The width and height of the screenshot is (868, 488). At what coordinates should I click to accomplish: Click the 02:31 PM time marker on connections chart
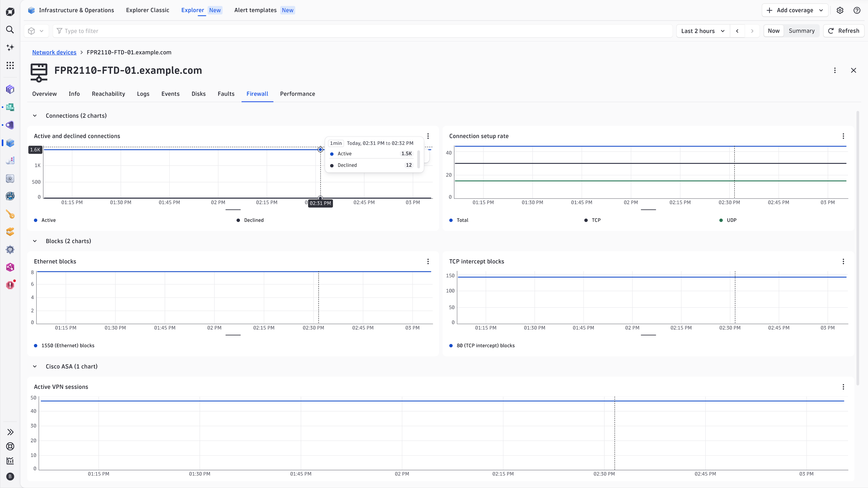pos(320,203)
